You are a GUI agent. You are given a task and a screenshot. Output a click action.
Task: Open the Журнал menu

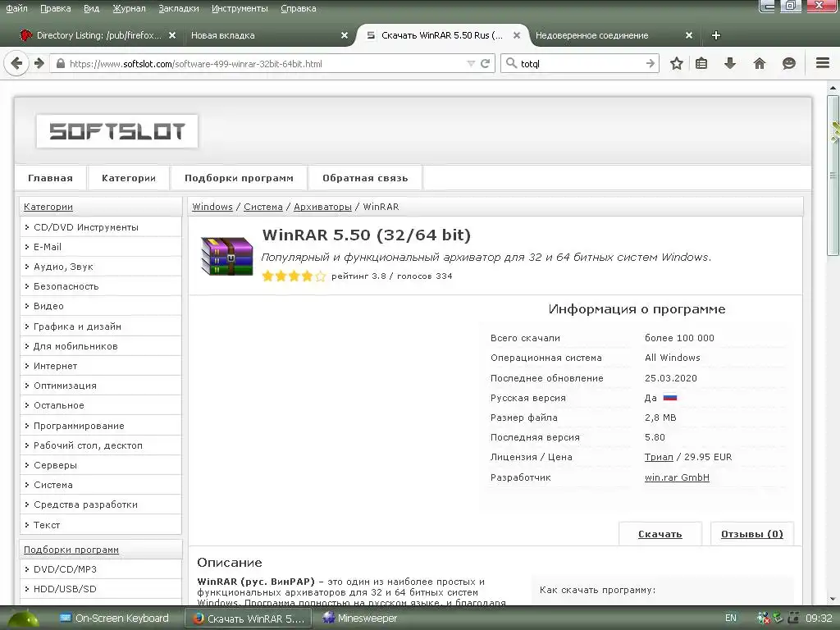click(129, 8)
